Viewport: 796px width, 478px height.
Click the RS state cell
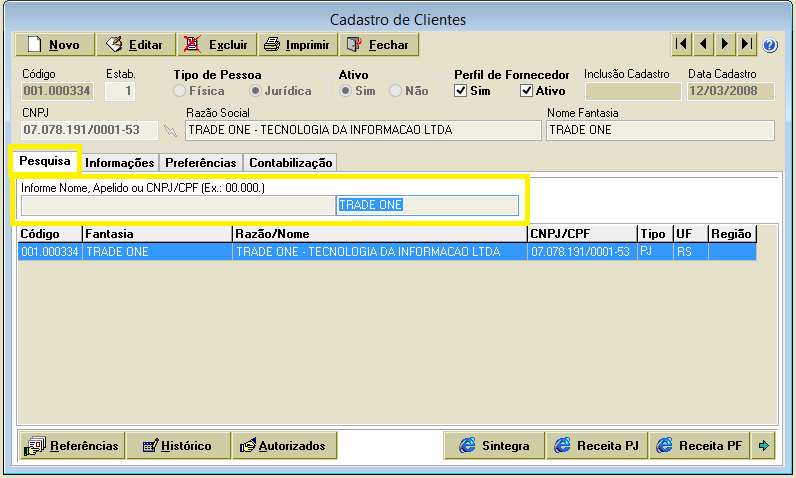(690, 252)
